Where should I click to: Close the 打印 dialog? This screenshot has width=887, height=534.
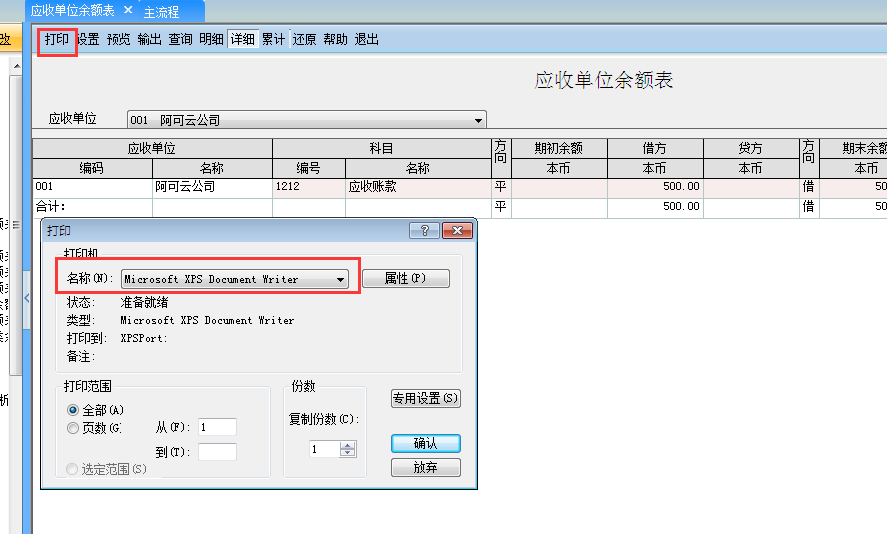tap(457, 230)
